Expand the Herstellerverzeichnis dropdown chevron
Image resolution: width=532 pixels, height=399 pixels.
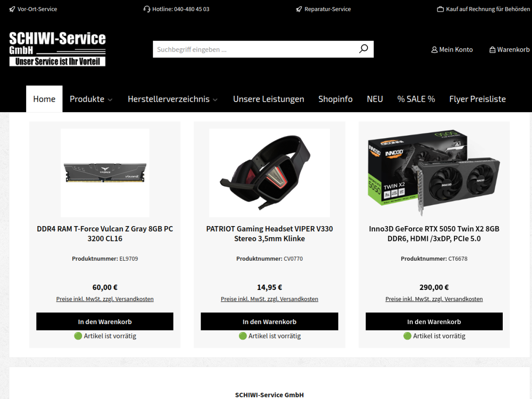click(x=215, y=100)
